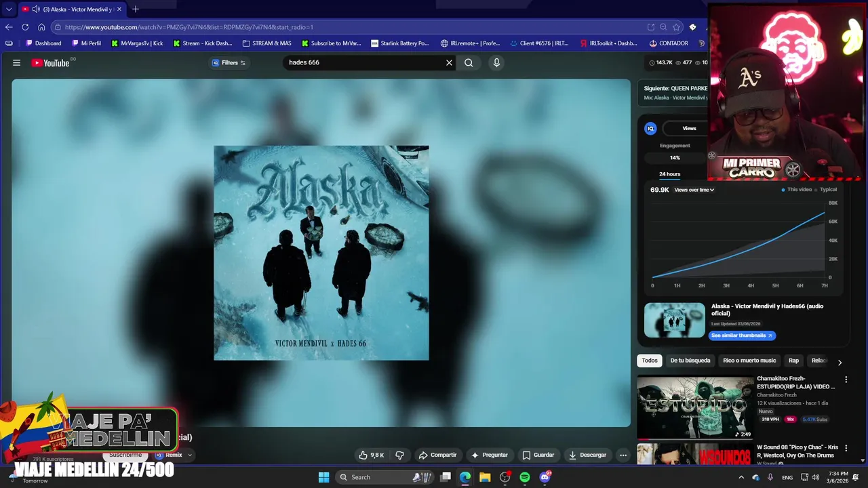Bookmark this page with star icon
Viewport: 868px width, 488px height.
point(676,27)
